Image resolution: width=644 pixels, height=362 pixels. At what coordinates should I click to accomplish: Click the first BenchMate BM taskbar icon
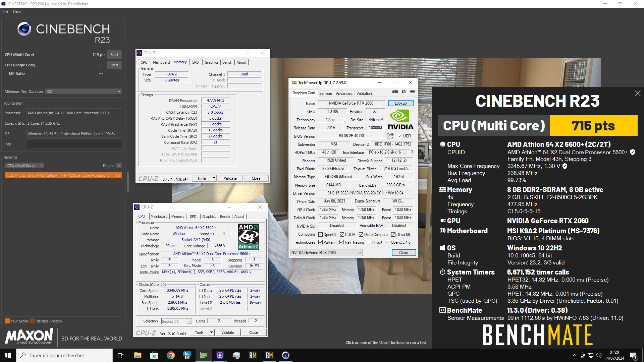click(253, 355)
